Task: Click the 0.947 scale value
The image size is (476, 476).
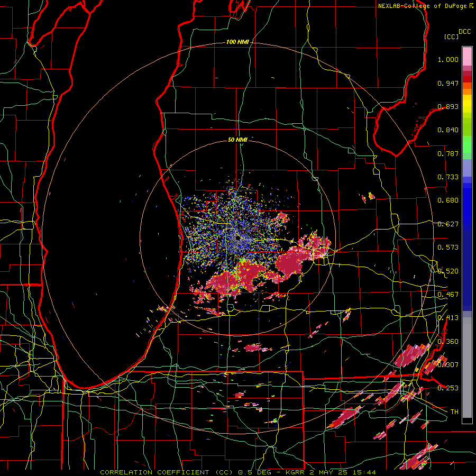Action: 448,83
